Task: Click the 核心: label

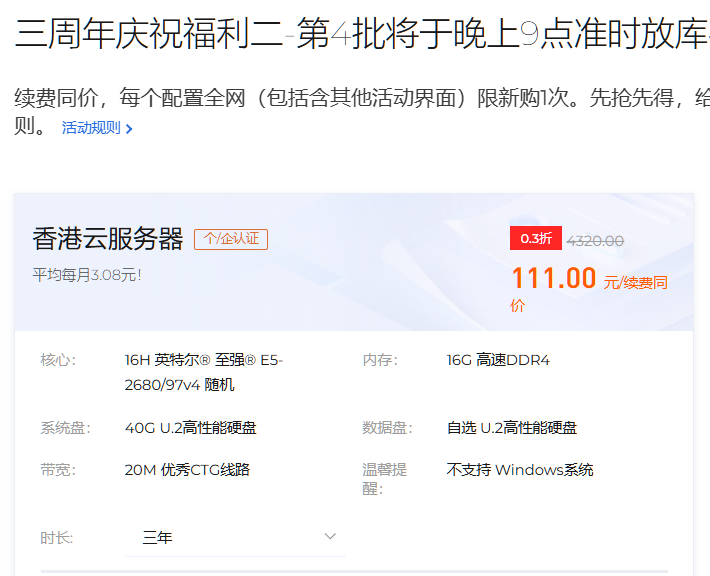Action: pos(58,360)
